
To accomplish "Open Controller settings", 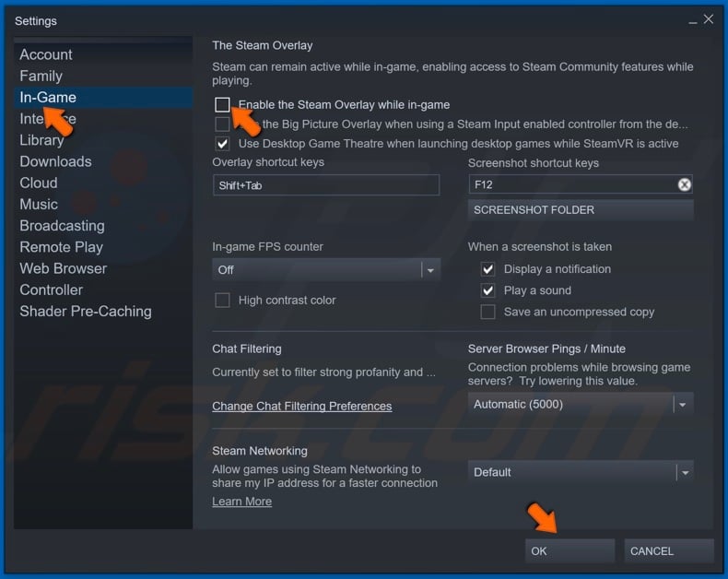I will point(103,290).
